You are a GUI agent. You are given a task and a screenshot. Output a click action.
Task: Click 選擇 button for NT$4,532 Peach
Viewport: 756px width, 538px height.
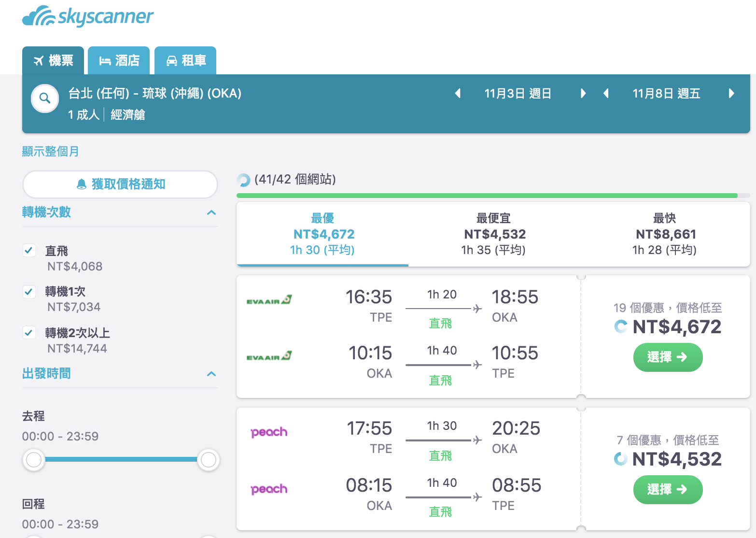(668, 490)
